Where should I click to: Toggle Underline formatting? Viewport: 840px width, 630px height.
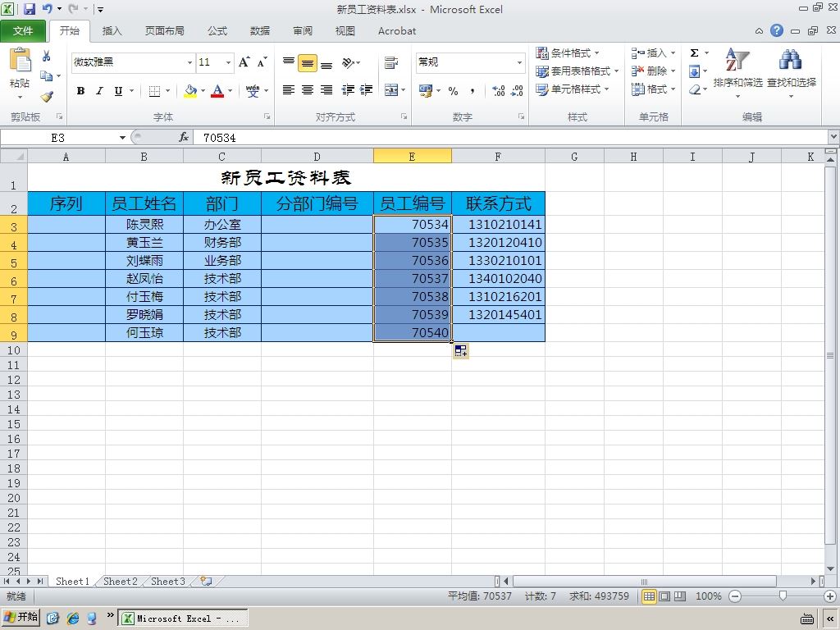pos(118,90)
